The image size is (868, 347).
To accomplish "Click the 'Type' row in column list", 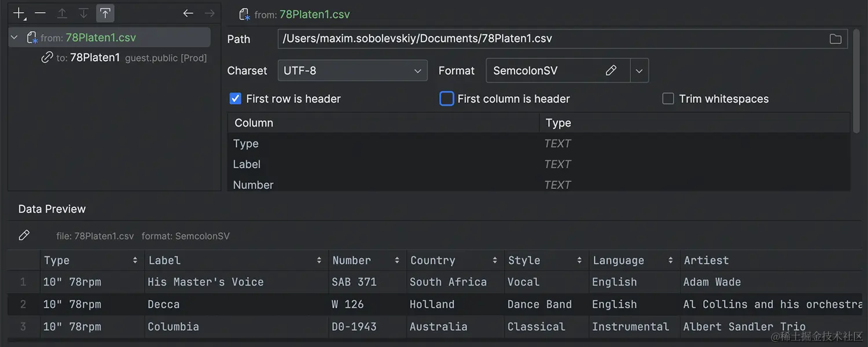I will tap(539, 143).
